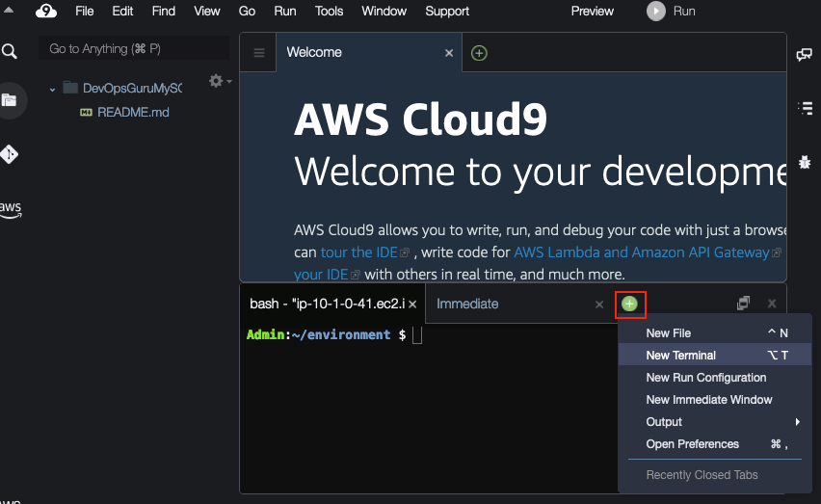Choose New Immediate Window
821x504 pixels.
point(715,399)
